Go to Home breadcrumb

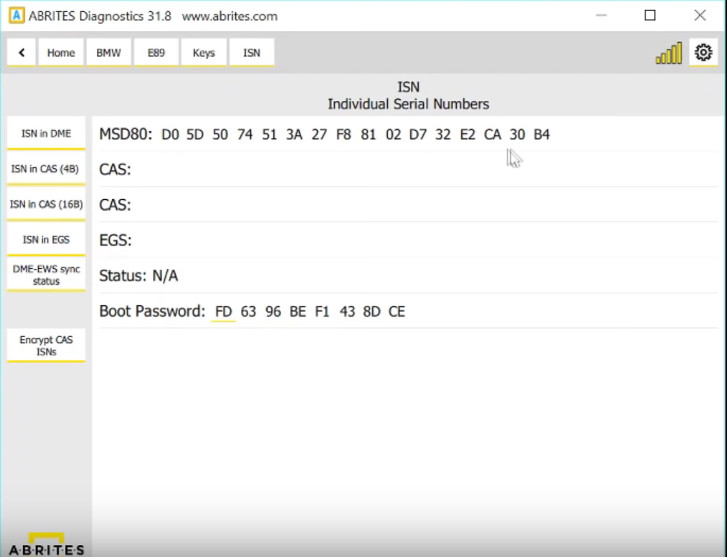pyautogui.click(x=61, y=52)
